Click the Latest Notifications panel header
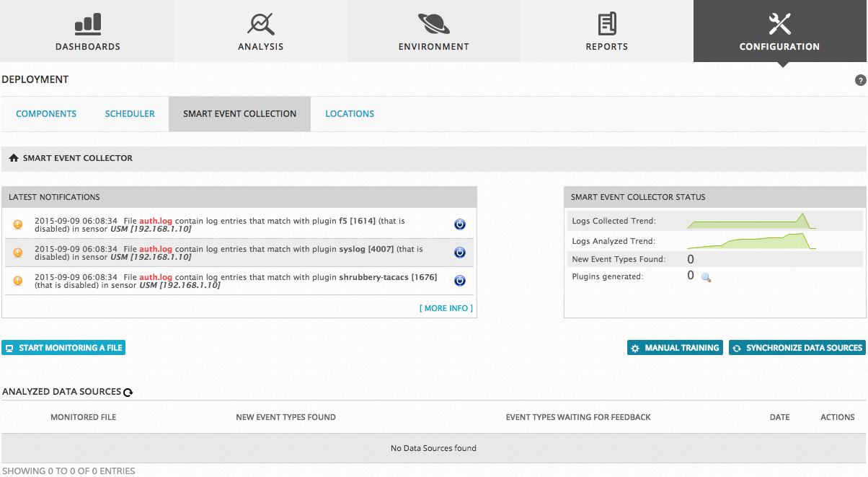Screen dimensions: 868x477 point(239,197)
